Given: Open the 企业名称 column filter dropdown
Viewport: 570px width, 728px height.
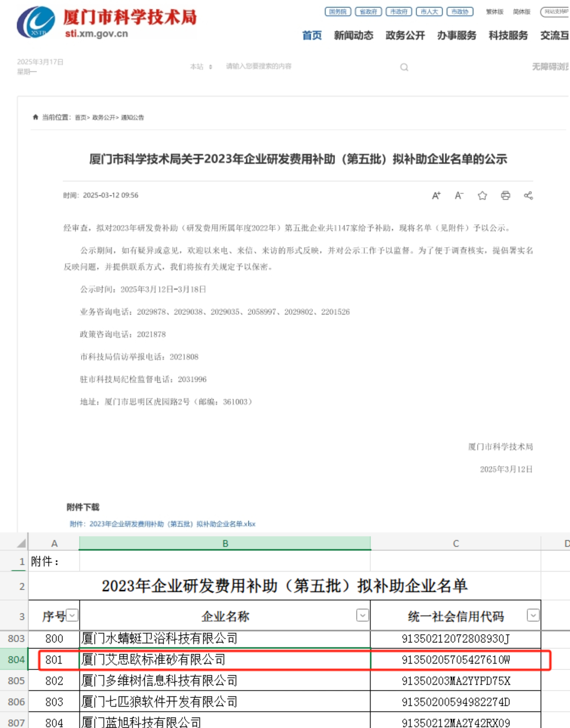Looking at the screenshot, I should point(362,615).
